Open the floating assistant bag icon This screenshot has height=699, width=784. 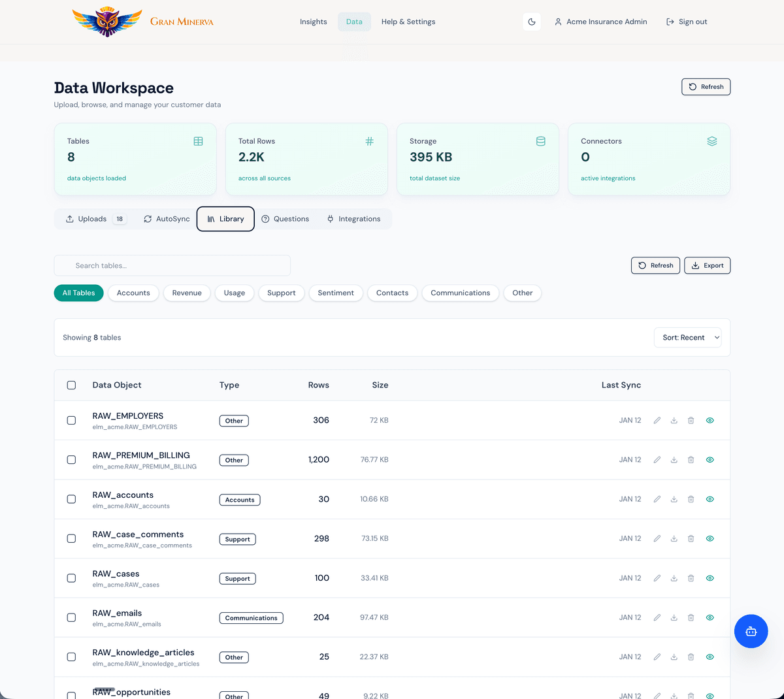click(751, 631)
